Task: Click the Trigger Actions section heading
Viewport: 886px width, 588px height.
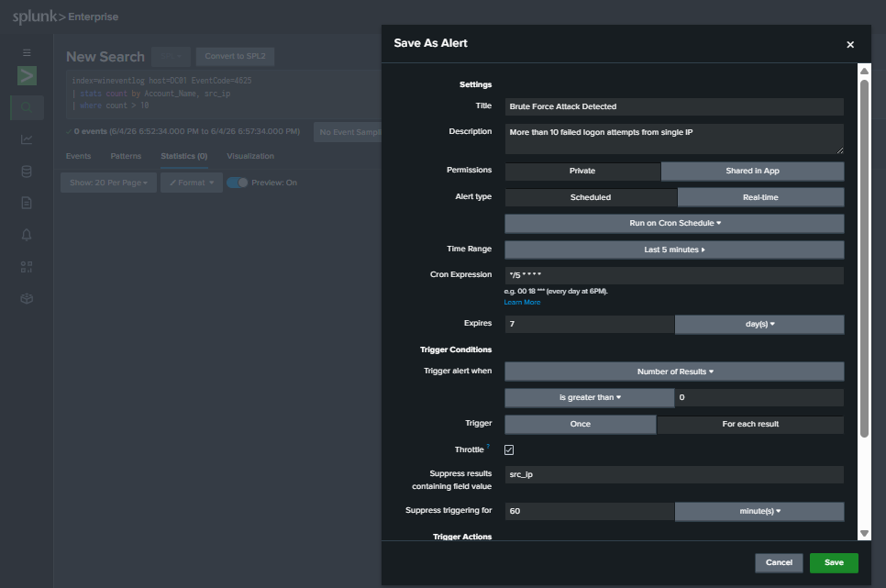Action: 462,537
